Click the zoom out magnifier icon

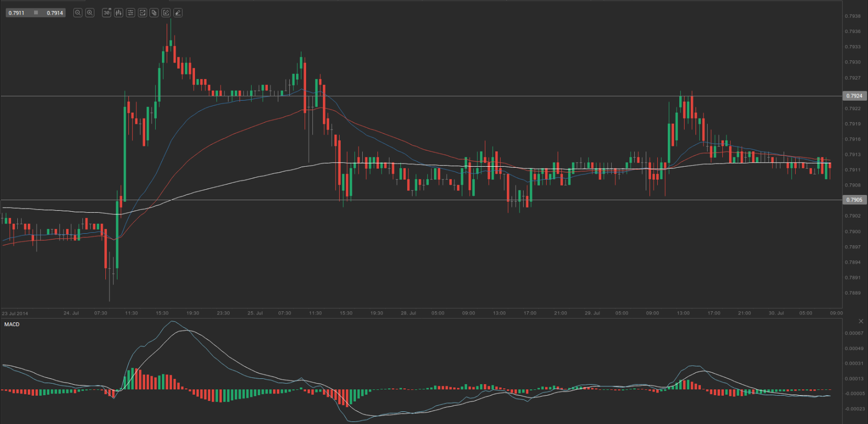coord(78,13)
